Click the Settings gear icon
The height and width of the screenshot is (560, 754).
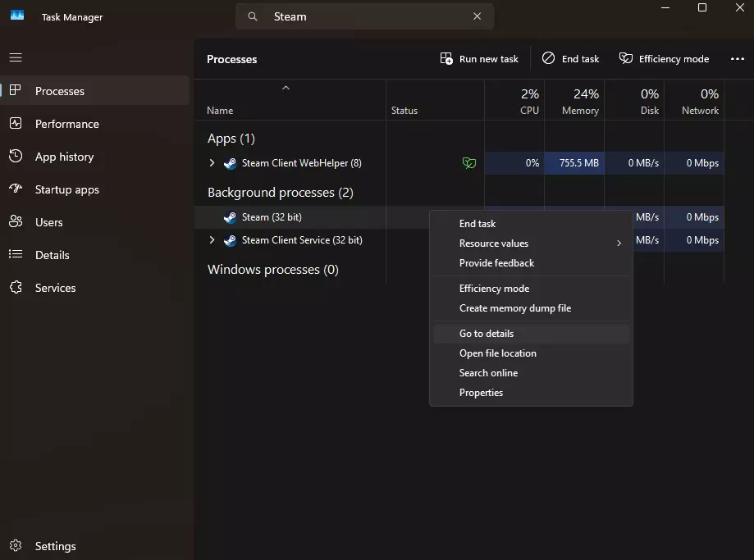pos(16,545)
